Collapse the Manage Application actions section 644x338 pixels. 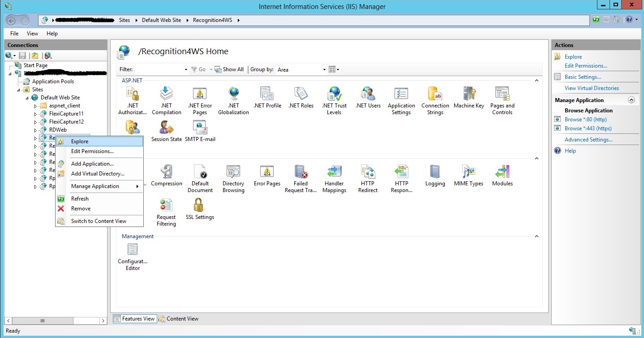click(x=631, y=100)
